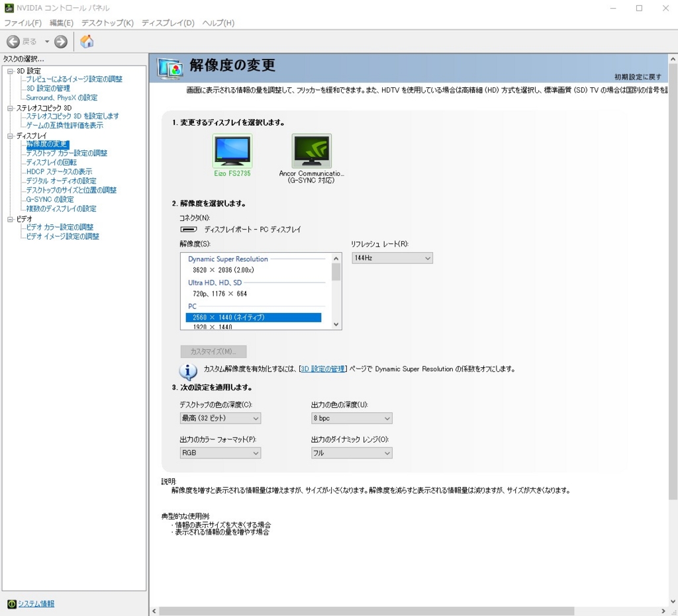This screenshot has height=616, width=678.
Task: Select the Ancor Communications G-SYNC display icon
Action: click(312, 151)
